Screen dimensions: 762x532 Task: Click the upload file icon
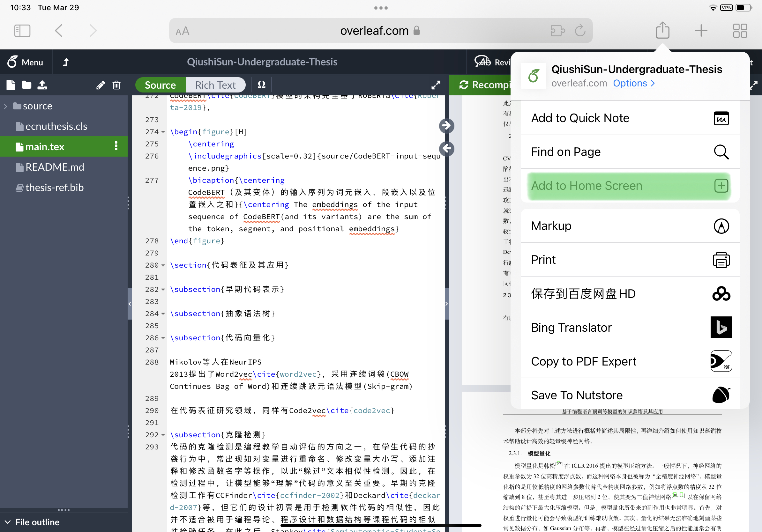[x=42, y=85]
